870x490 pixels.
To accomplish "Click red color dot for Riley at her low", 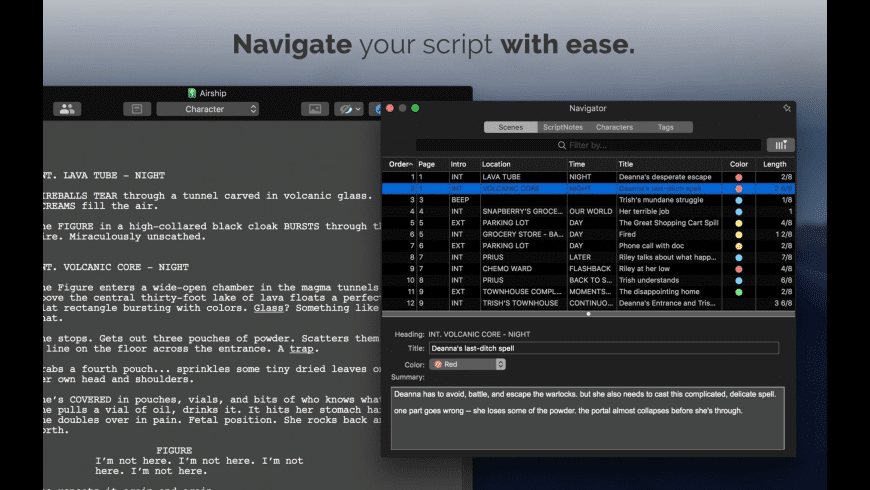I will coord(739,269).
